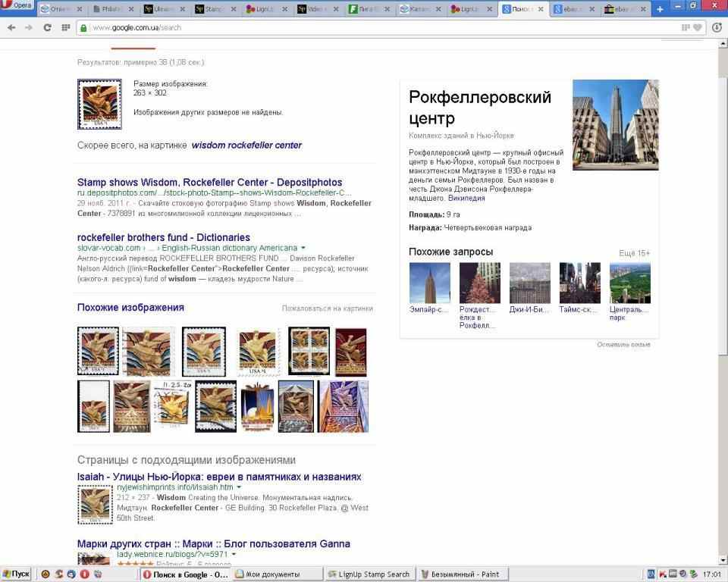Image resolution: width=728 pixels, height=582 pixels.
Task: Switch to LignUp Stamp Search taskbar window
Action: pyautogui.click(x=370, y=574)
